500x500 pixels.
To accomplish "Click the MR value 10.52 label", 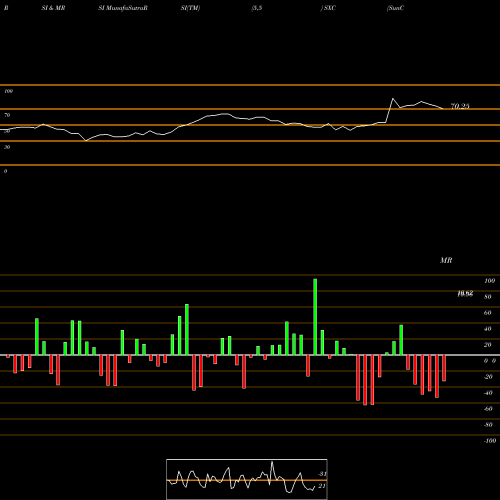I will tap(465, 293).
